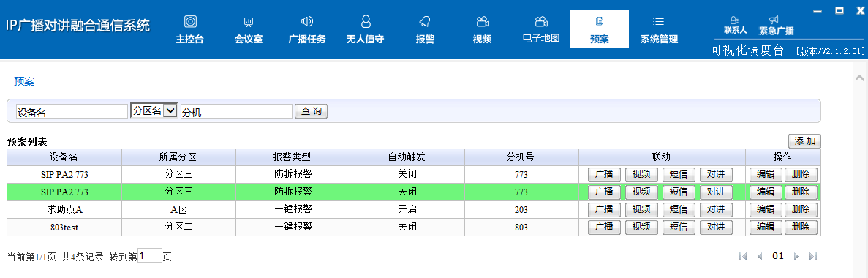Select the A区 zone cell
The image size is (868, 278).
[x=179, y=210]
